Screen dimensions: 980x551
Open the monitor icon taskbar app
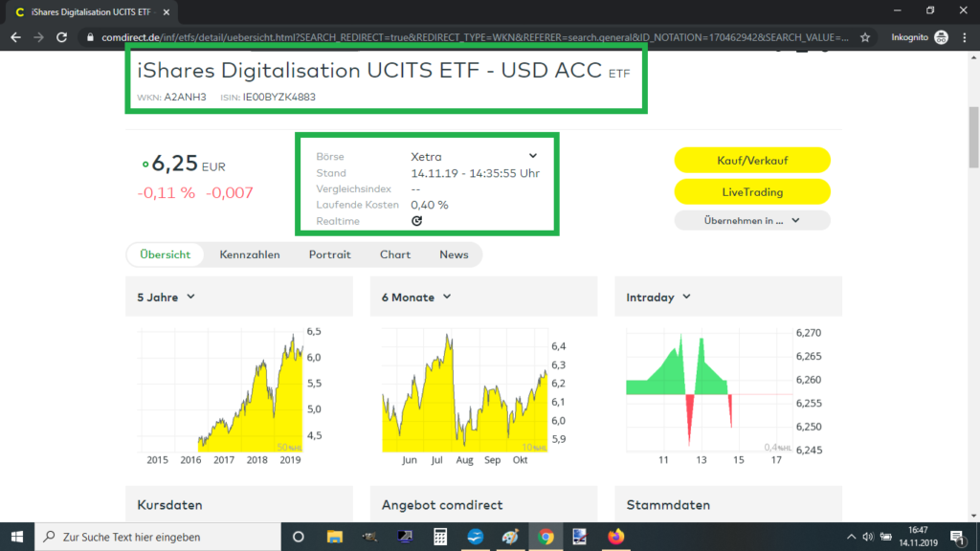coord(405,537)
